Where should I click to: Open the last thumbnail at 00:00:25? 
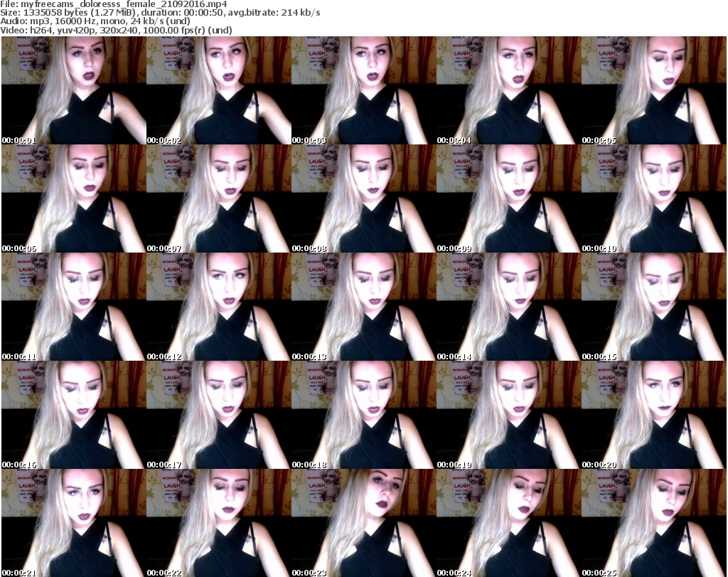pyautogui.click(x=653, y=523)
